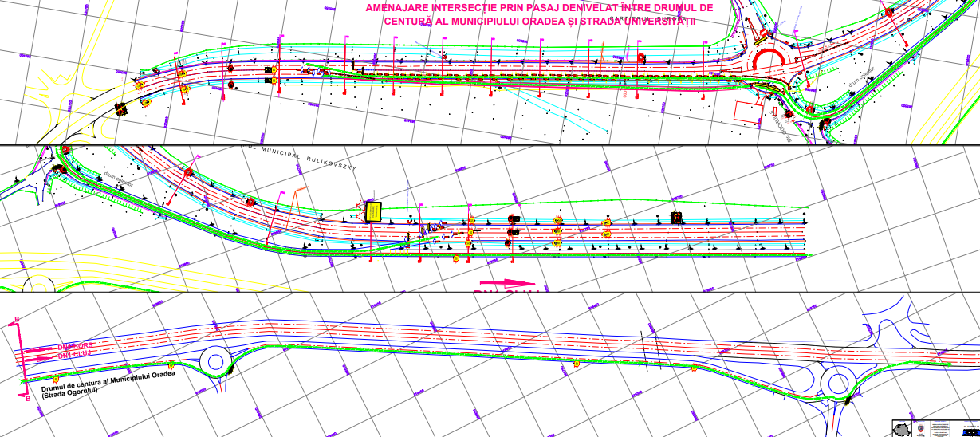
Task: Select the 'Drumul de centura al Municipiului Oradea' label
Action: [106, 384]
